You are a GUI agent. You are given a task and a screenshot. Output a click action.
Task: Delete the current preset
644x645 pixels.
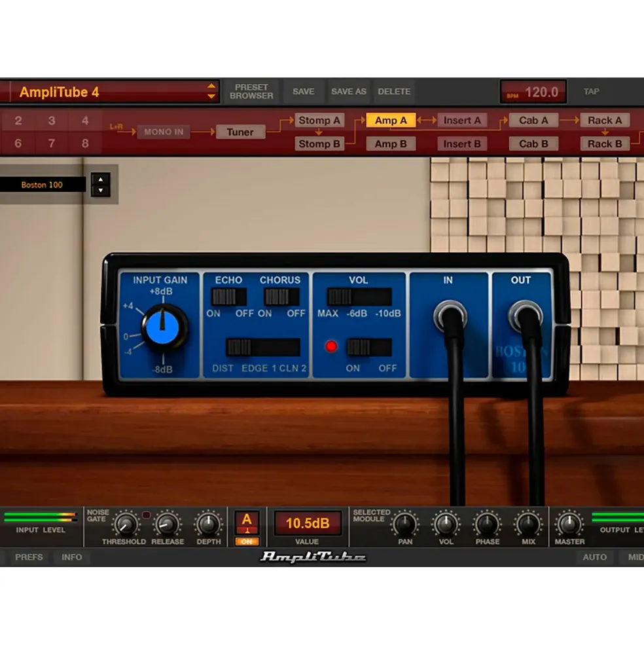394,91
